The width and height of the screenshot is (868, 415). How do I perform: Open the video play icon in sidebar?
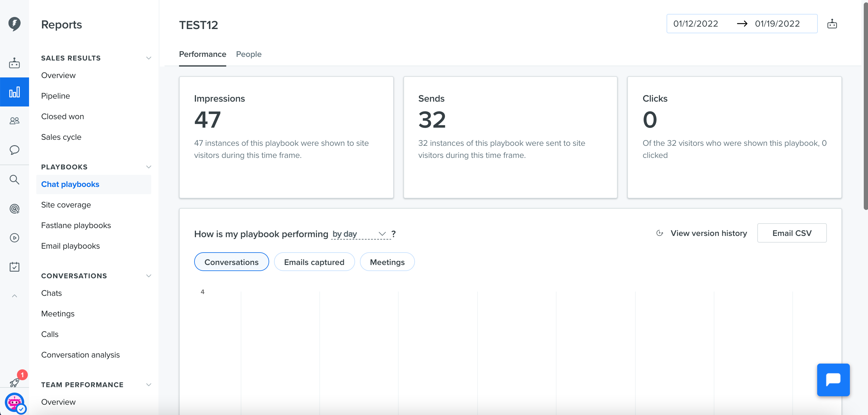point(15,238)
